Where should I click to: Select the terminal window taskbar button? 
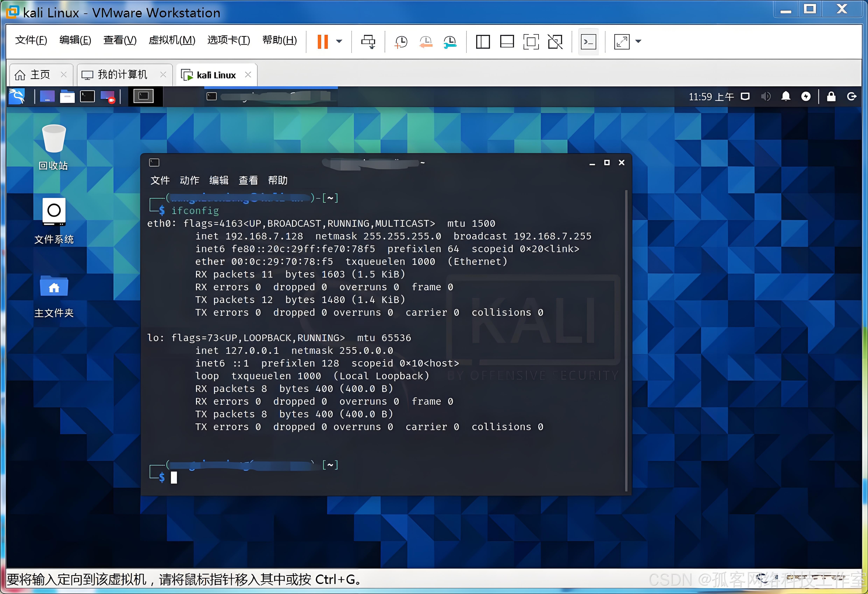(x=271, y=96)
